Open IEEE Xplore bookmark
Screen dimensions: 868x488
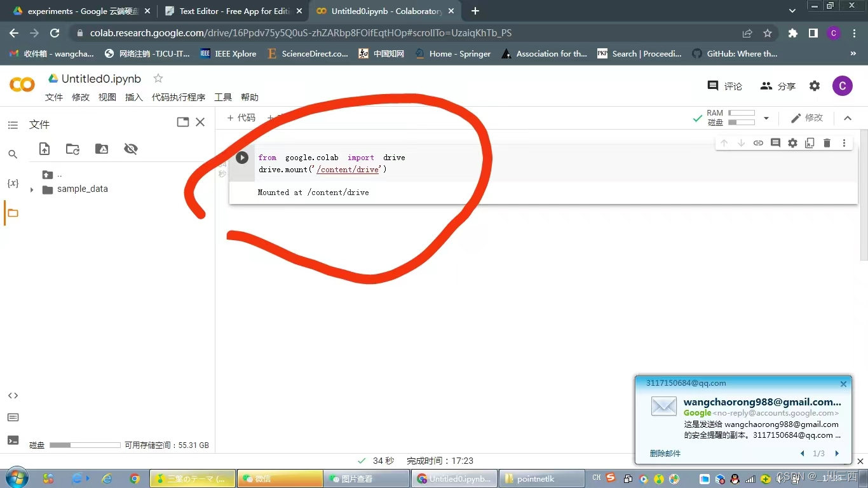[x=228, y=53]
